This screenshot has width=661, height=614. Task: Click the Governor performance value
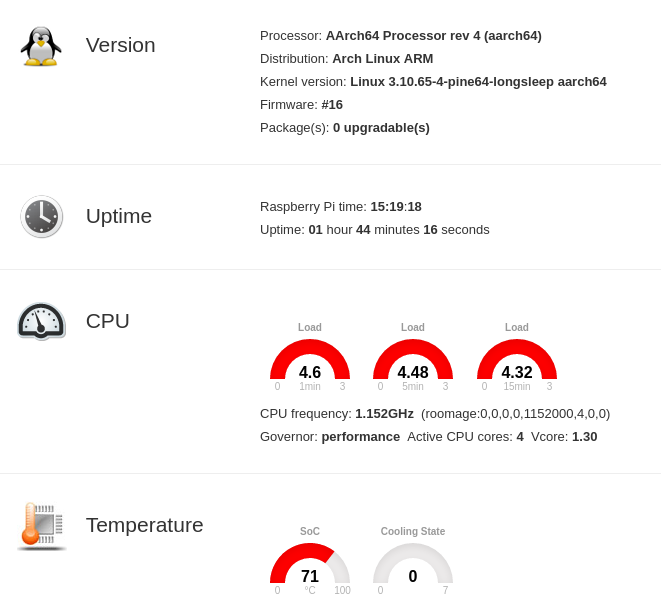tap(360, 437)
